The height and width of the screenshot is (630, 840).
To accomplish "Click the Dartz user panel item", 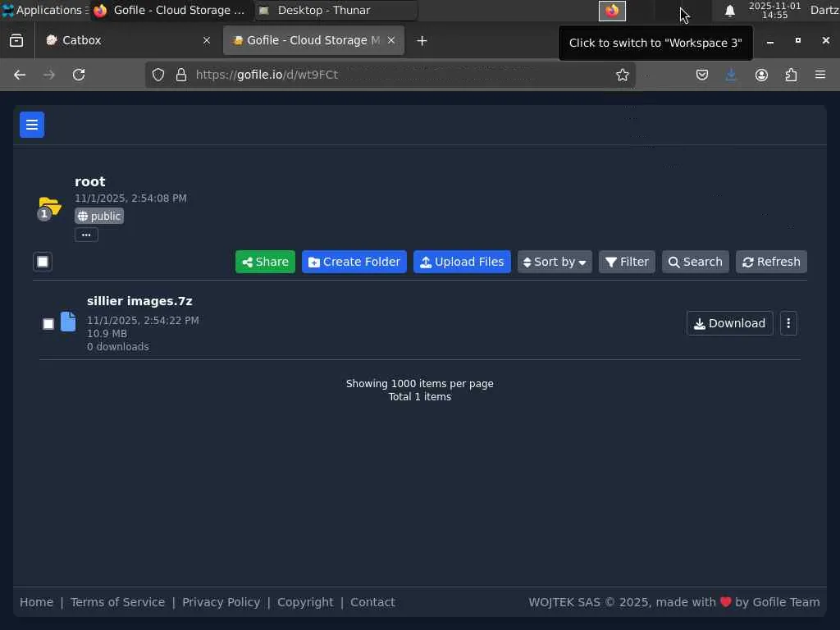I will pyautogui.click(x=824, y=10).
